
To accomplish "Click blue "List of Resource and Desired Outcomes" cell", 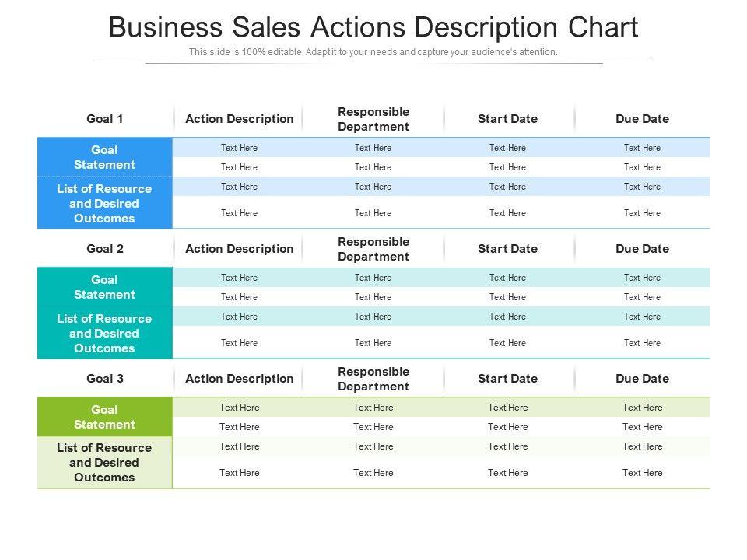I will tap(105, 203).
